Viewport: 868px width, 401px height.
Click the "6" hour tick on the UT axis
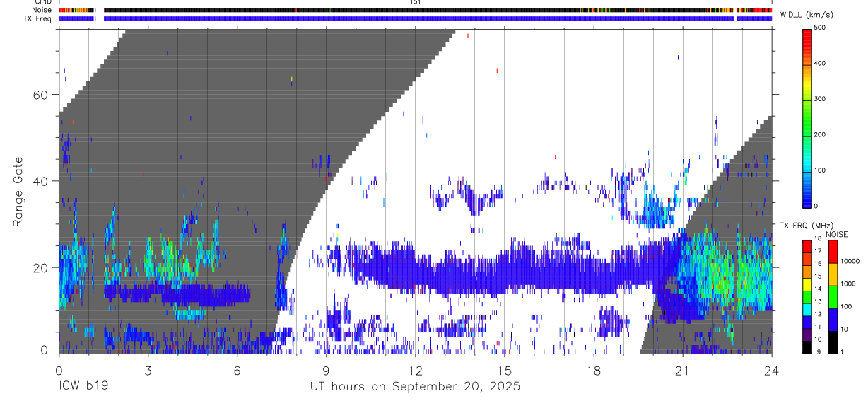click(x=237, y=369)
